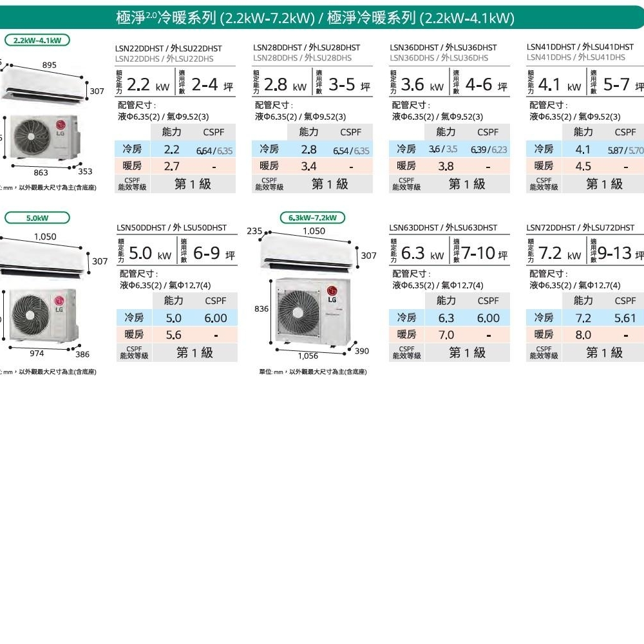Click the 5.0 kW rated capacity value
The image size is (644, 644).
(150, 253)
